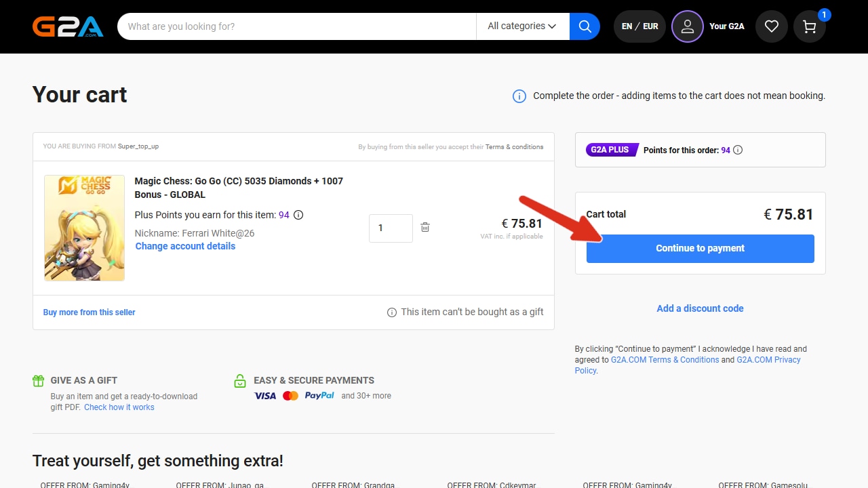Click Add a discount code
The image size is (868, 488).
coord(700,308)
